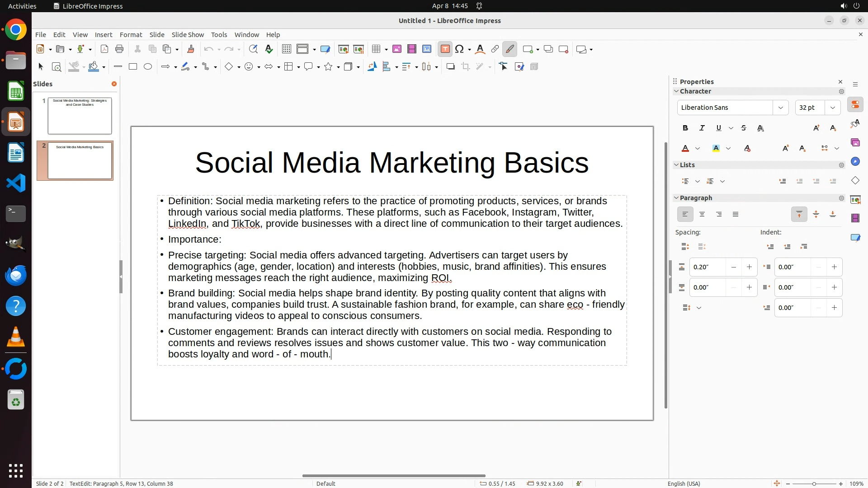The width and height of the screenshot is (868, 488).
Task: Toggle Italic formatting in sidebar
Action: click(x=702, y=128)
